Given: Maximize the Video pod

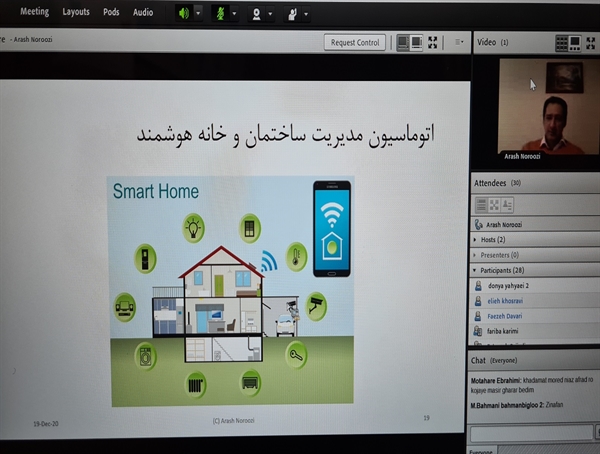Looking at the screenshot, I should (x=591, y=43).
